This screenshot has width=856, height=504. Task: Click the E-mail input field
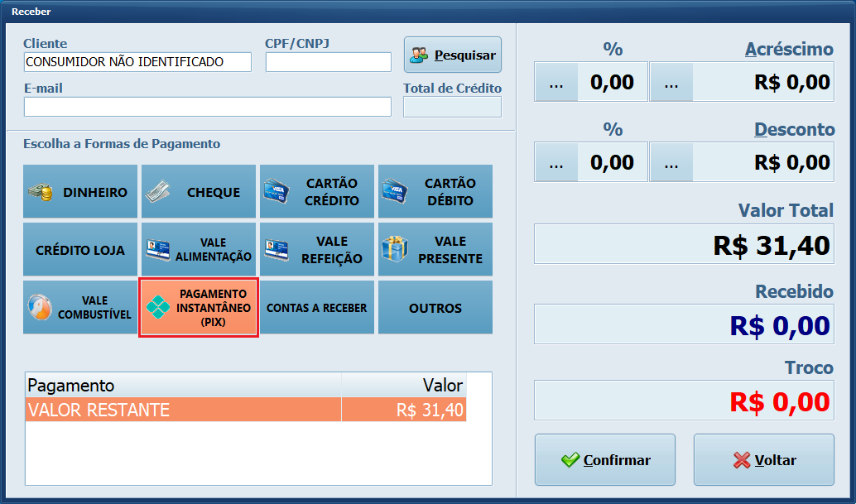[x=207, y=106]
